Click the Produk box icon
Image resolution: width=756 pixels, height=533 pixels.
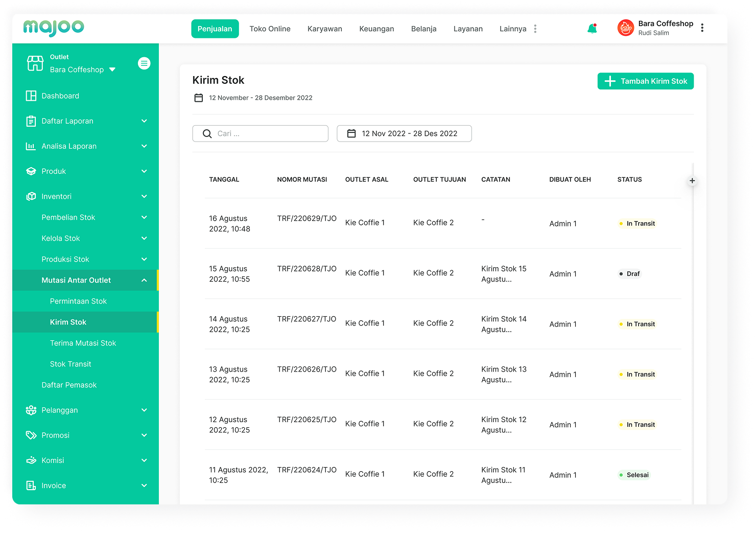31,171
